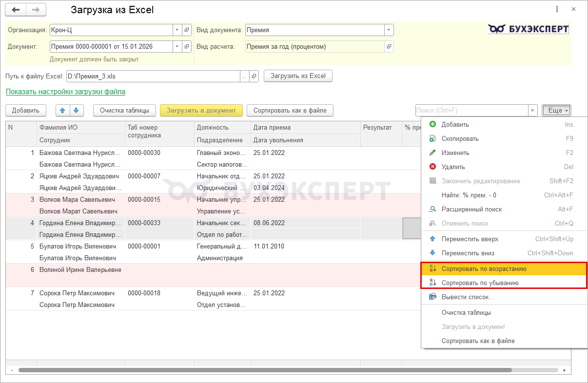Select Вывести список menu entry
This screenshot has width=588, height=383.
[468, 297]
